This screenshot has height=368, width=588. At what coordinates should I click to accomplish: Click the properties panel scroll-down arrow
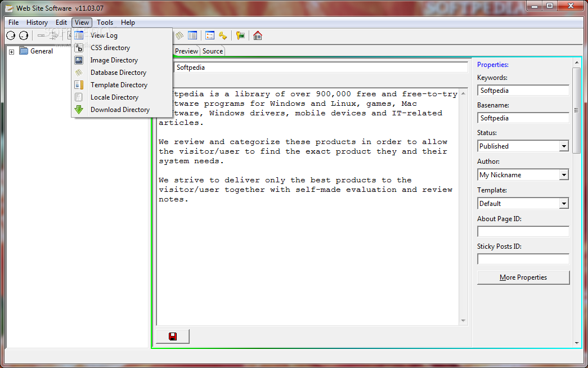[576, 343]
